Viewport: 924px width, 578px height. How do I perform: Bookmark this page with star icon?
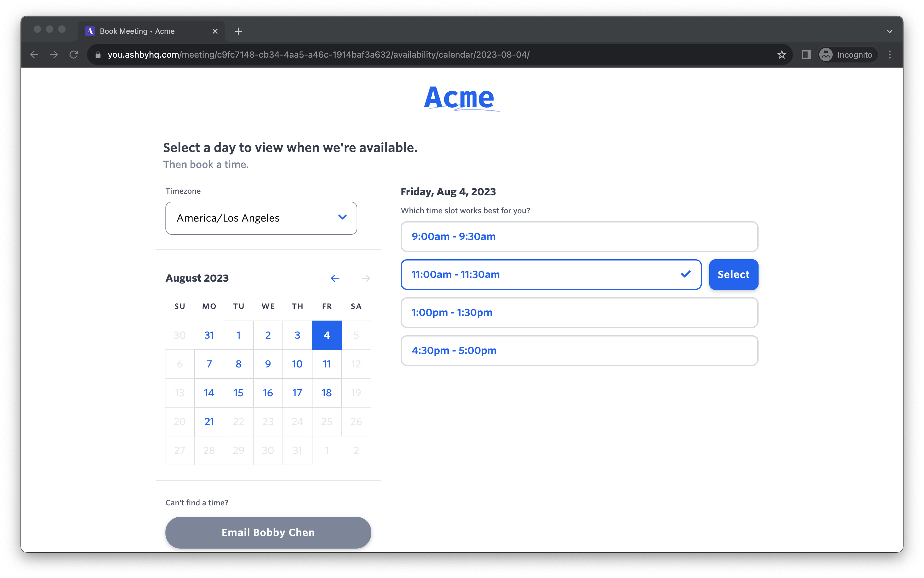pos(782,55)
